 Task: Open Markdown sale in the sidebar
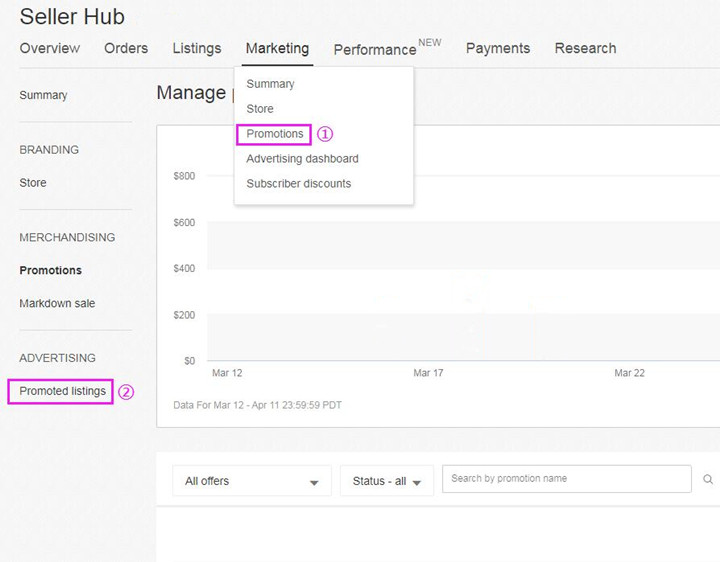coord(57,303)
